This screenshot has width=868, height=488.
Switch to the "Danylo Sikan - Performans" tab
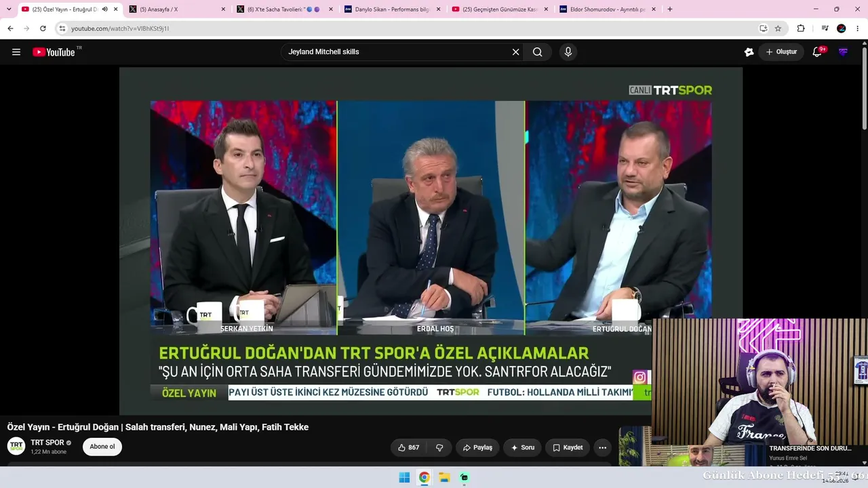pyautogui.click(x=393, y=9)
